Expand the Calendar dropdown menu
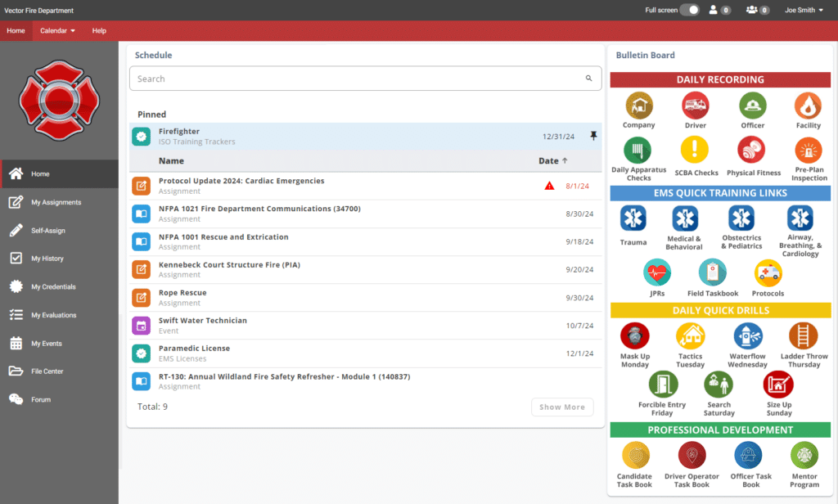Viewport: 838px width, 504px height. [x=57, y=30]
